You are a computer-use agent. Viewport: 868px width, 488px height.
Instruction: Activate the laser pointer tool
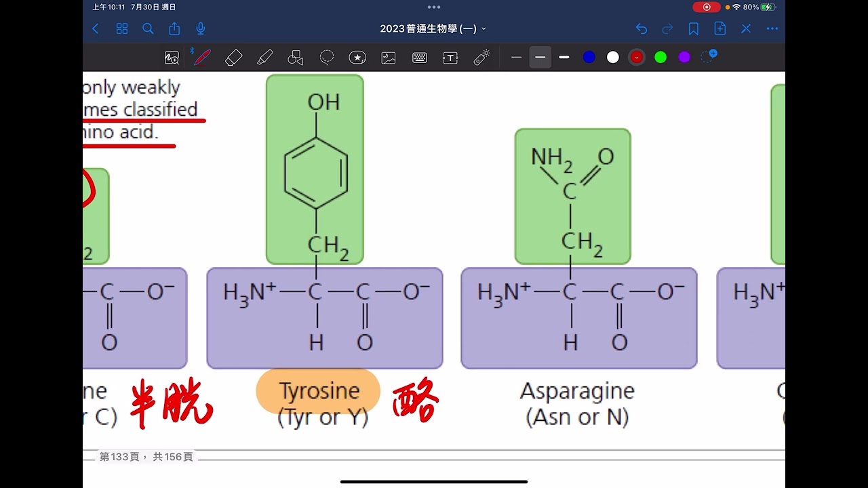481,58
